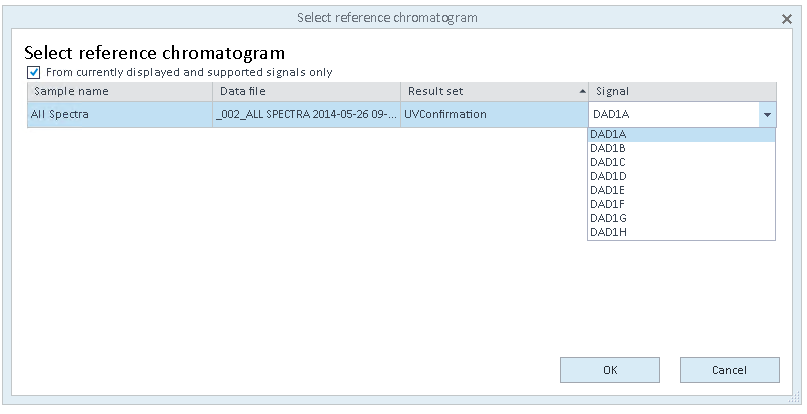This screenshot has width=807, height=414.
Task: Click the Result set sort arrow
Action: [x=582, y=91]
